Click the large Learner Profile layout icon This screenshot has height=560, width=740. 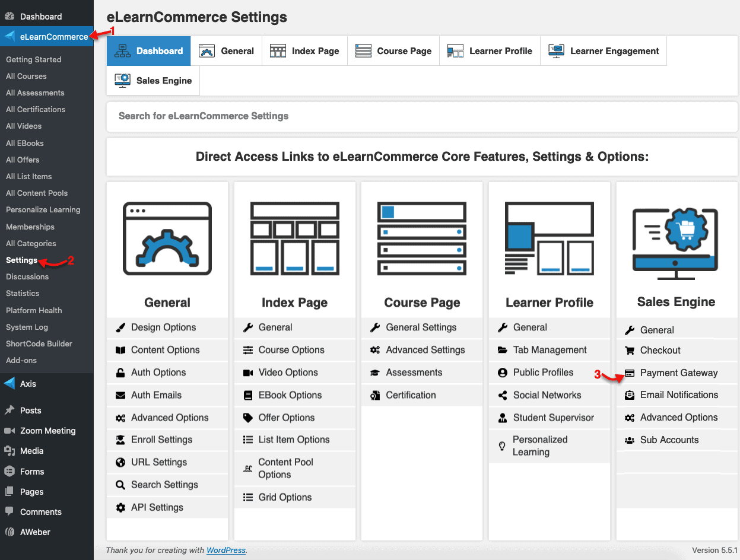pyautogui.click(x=550, y=238)
